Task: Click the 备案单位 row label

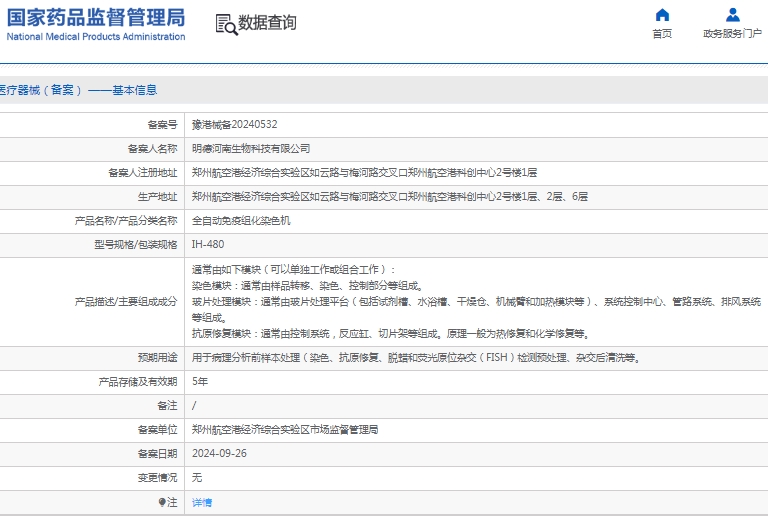Action: [x=158, y=430]
